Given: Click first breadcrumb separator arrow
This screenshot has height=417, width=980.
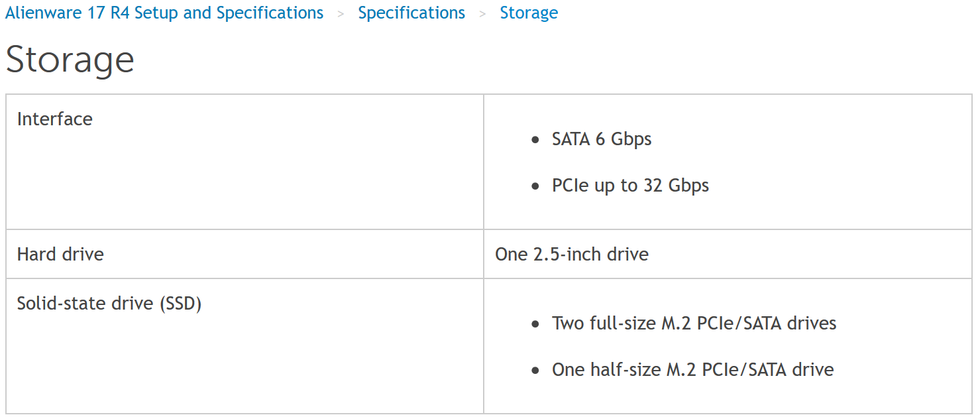Looking at the screenshot, I should click(341, 13).
